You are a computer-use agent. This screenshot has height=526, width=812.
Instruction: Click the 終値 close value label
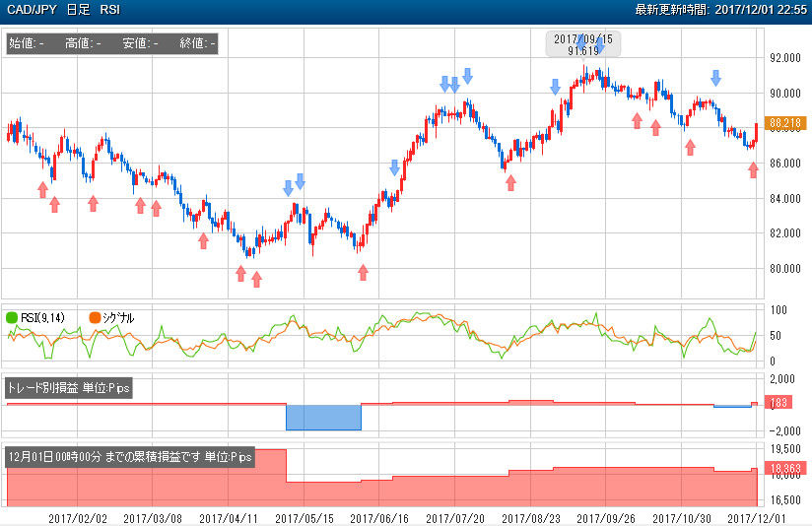[x=197, y=43]
